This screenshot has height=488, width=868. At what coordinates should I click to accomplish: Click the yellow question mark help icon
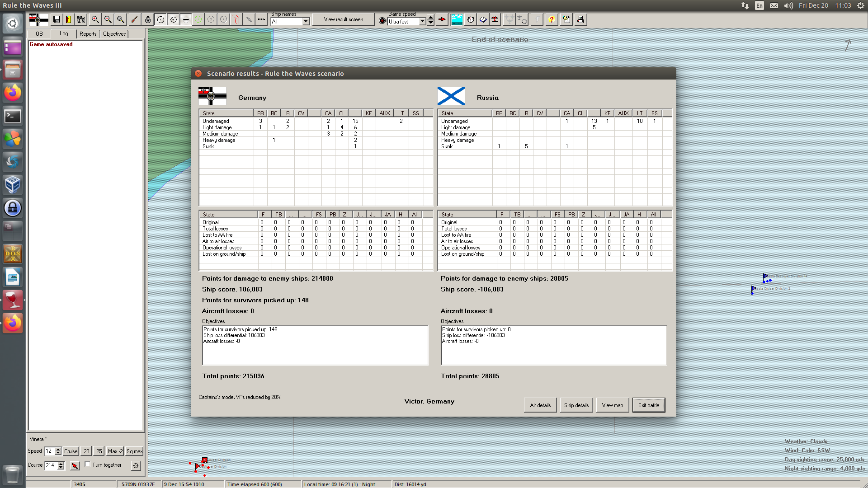click(551, 19)
